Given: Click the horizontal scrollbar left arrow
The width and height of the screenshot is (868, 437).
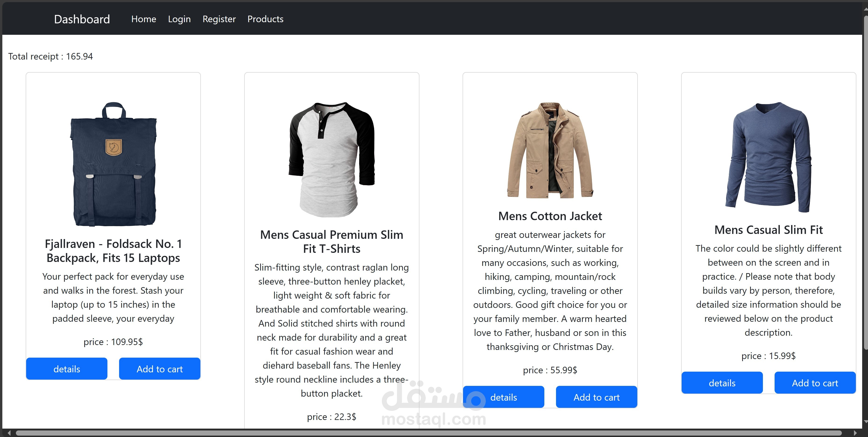Looking at the screenshot, I should tap(9, 433).
